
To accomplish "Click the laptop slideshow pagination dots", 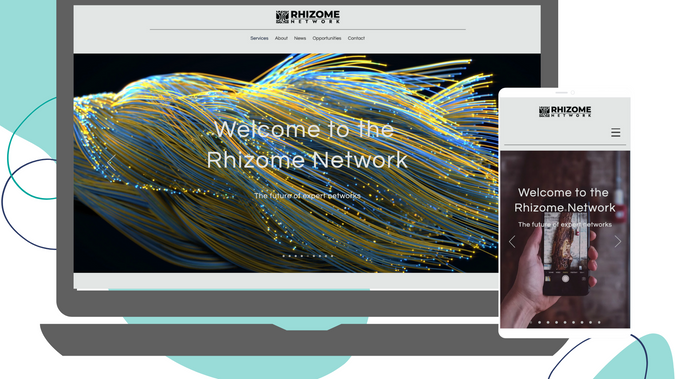I will [x=307, y=256].
